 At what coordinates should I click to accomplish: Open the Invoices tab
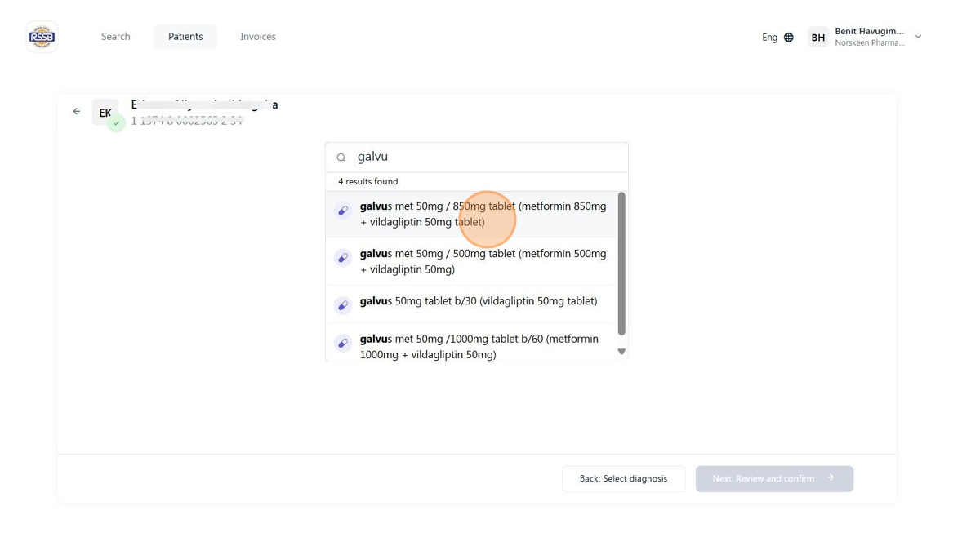pos(258,37)
